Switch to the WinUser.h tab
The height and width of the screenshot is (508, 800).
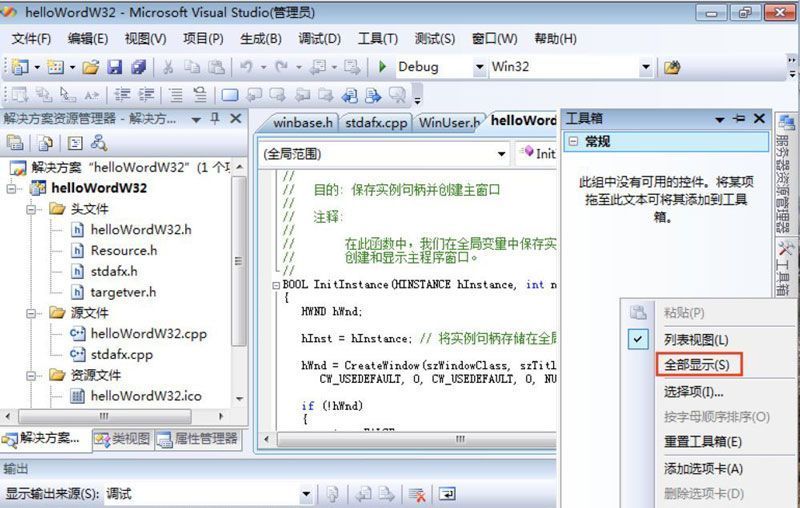[449, 123]
